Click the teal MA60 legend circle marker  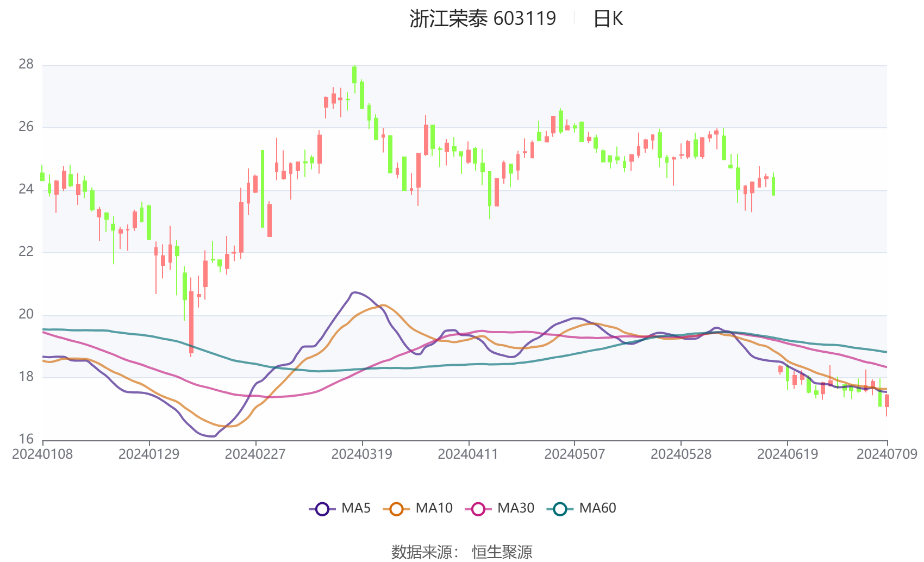tap(560, 509)
